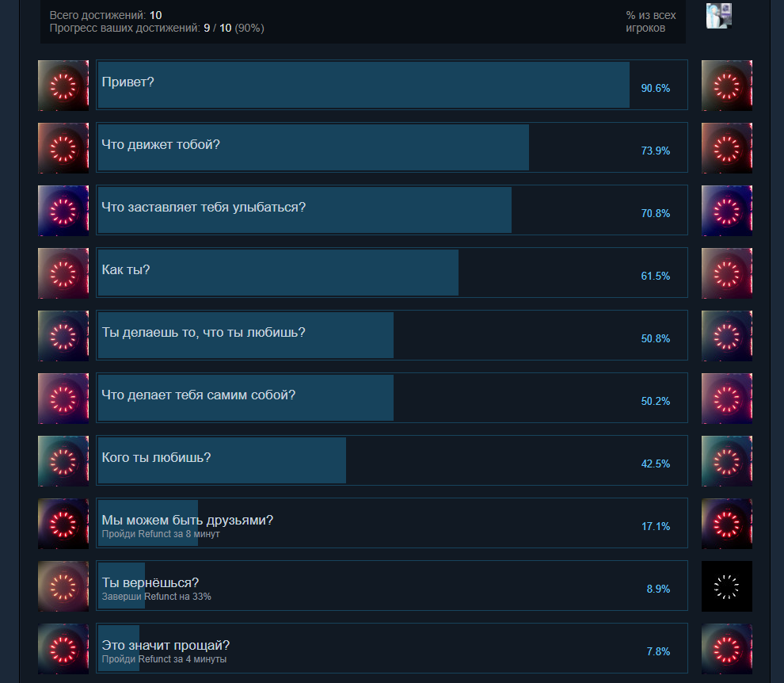Click the 90.6% percentage value
The width and height of the screenshot is (784, 683).
(x=656, y=88)
